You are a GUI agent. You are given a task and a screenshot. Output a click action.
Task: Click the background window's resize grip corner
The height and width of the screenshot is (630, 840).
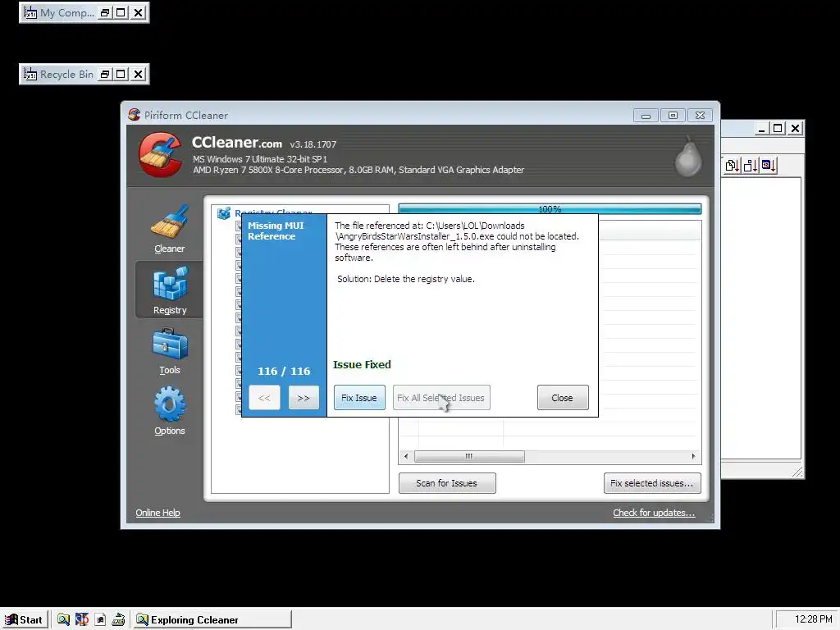(x=797, y=472)
